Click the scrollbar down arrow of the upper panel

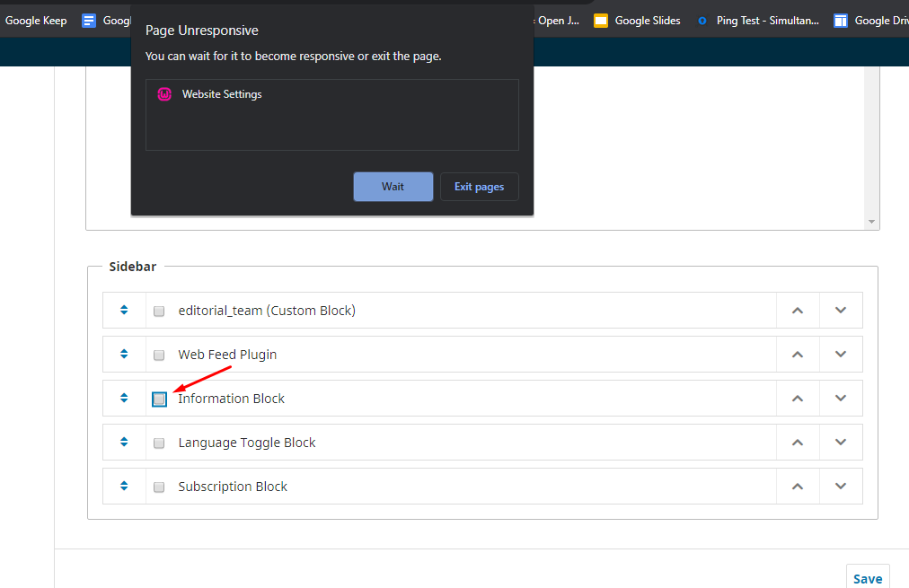(871, 222)
